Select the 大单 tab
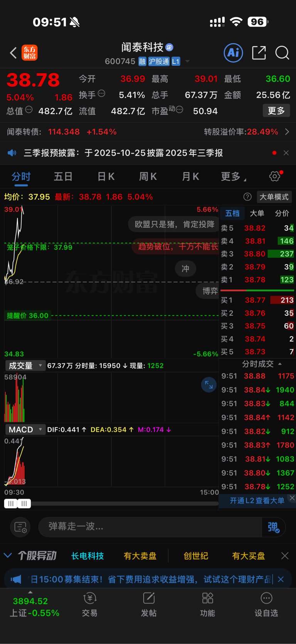296x644 pixels. click(257, 213)
